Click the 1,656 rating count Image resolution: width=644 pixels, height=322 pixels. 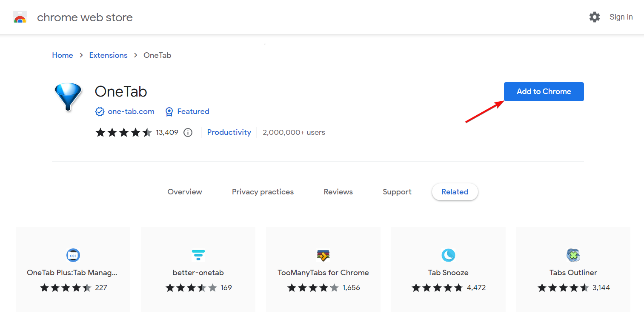pyautogui.click(x=351, y=288)
